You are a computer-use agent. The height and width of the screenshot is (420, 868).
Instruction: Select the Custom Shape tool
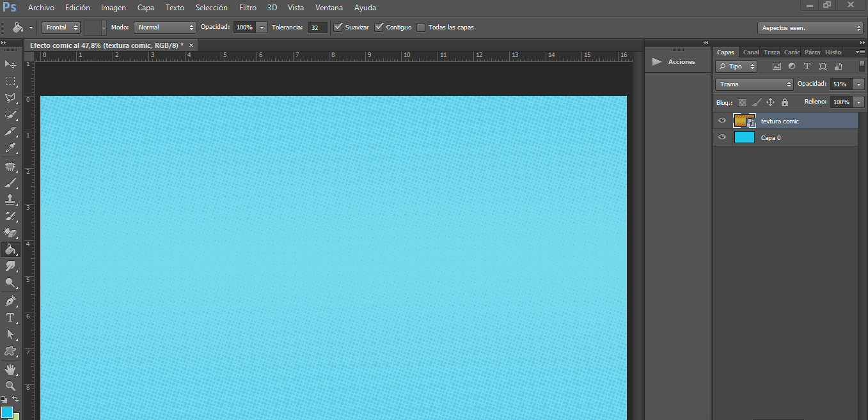pos(10,351)
